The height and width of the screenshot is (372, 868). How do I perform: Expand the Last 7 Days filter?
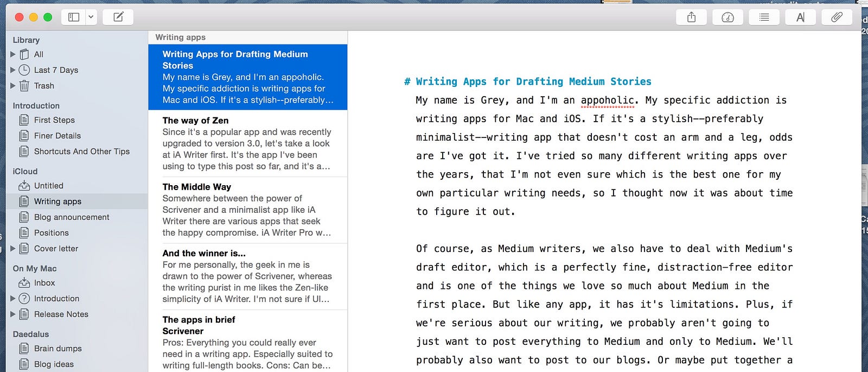pyautogui.click(x=13, y=70)
